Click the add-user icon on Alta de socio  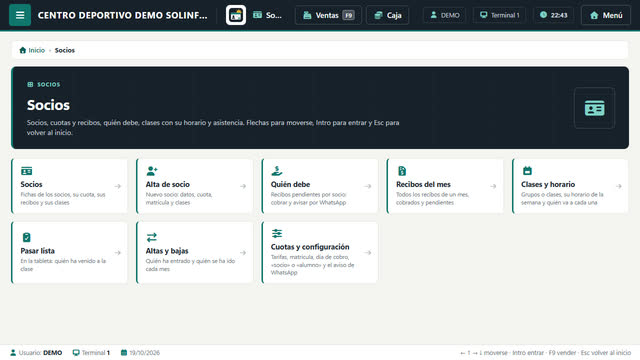152,171
